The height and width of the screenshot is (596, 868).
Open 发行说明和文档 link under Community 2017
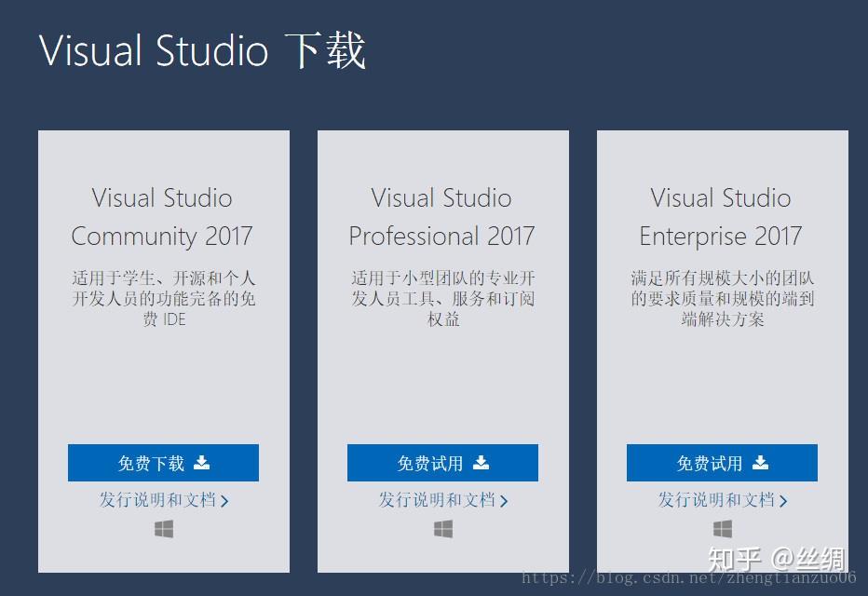coord(156,500)
